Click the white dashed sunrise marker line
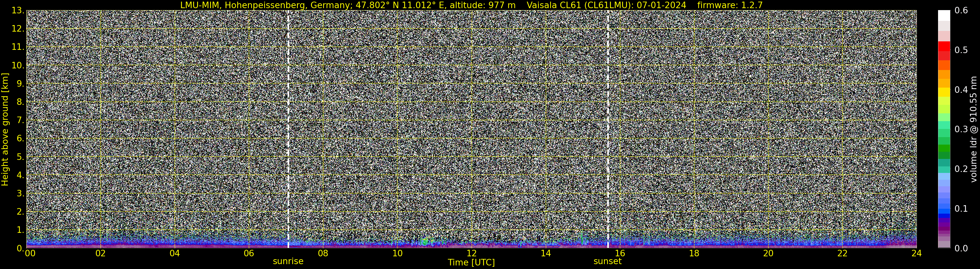 click(x=288, y=129)
